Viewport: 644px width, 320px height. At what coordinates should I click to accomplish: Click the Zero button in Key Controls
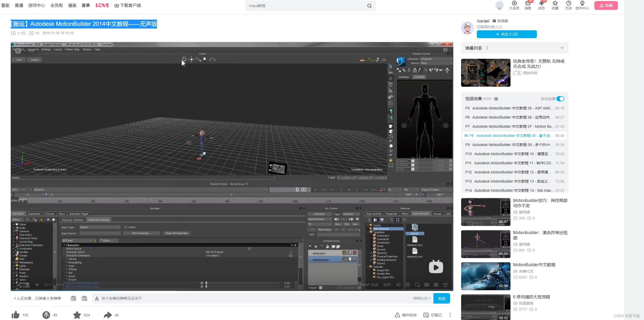338,224
